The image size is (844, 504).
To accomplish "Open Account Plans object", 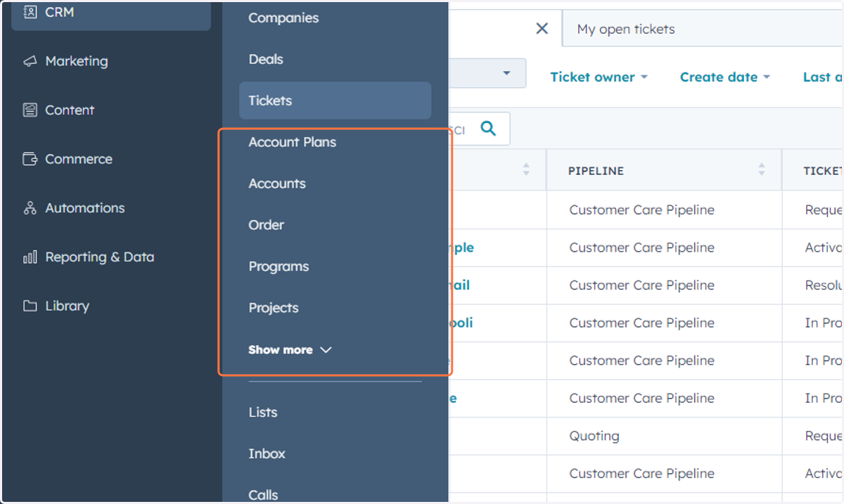I will click(293, 142).
